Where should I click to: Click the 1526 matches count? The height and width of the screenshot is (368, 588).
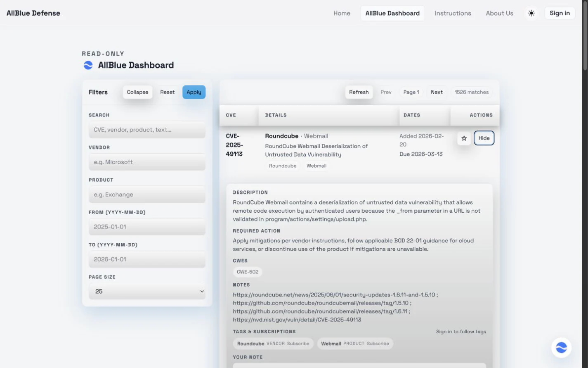tap(472, 92)
